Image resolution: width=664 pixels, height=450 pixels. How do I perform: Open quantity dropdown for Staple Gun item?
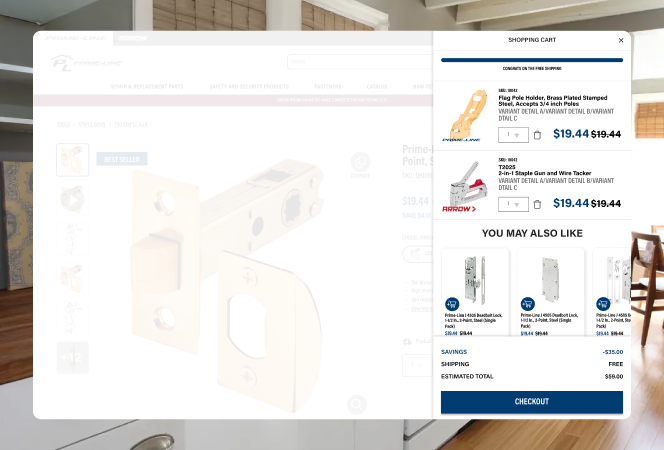[x=513, y=204]
